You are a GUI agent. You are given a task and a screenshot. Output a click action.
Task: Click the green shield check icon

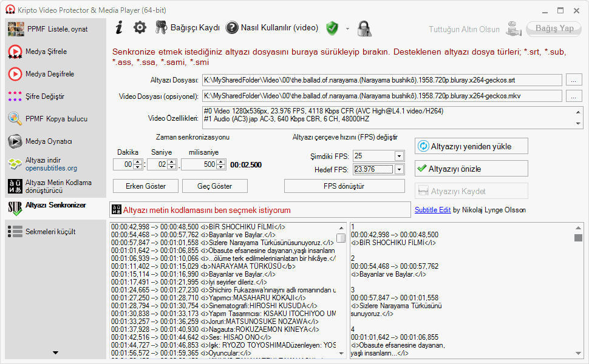pos(332,28)
